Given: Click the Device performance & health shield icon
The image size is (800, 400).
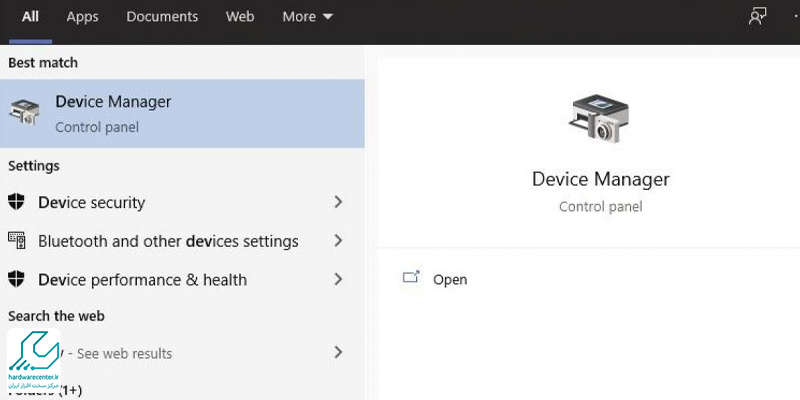Looking at the screenshot, I should (x=17, y=279).
